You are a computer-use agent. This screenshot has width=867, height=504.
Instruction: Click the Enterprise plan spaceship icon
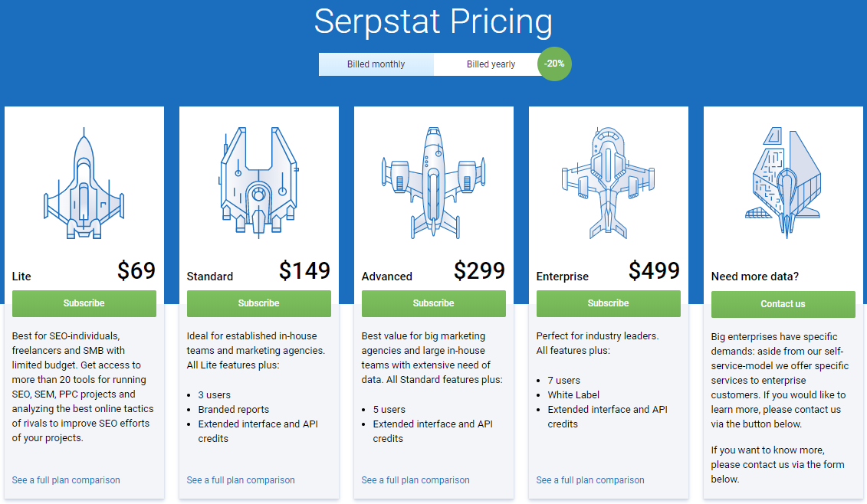[x=608, y=182]
